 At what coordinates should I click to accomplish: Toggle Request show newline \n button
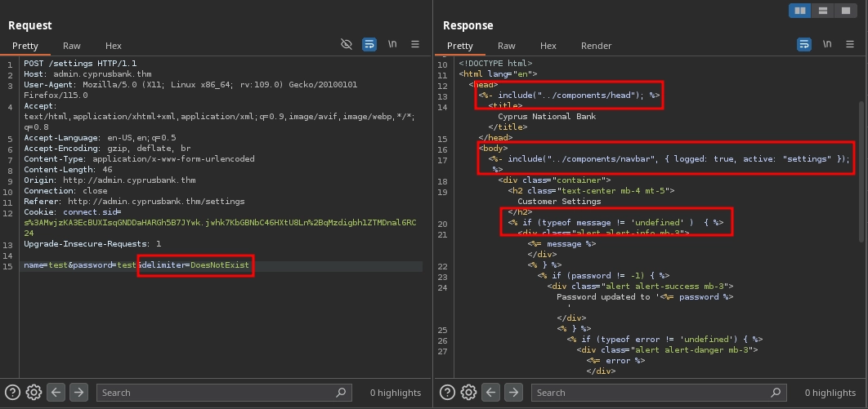393,44
